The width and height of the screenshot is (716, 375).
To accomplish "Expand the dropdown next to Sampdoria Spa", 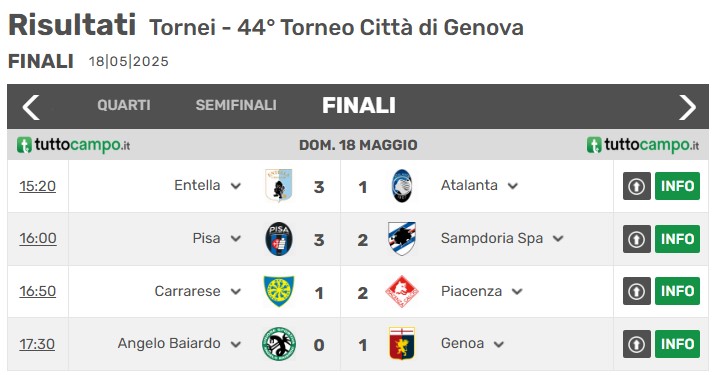I will 558,238.
